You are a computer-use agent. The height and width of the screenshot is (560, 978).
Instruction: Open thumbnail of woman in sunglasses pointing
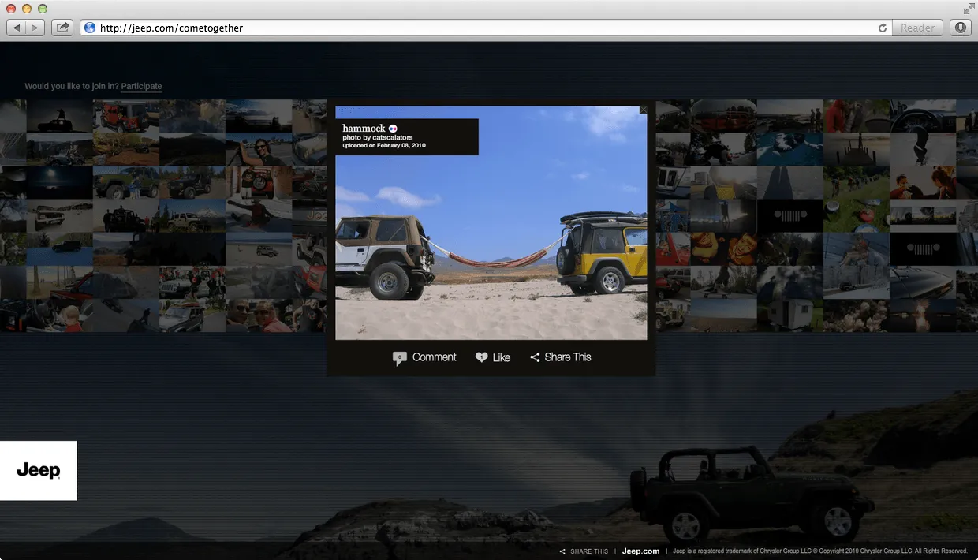(259, 149)
